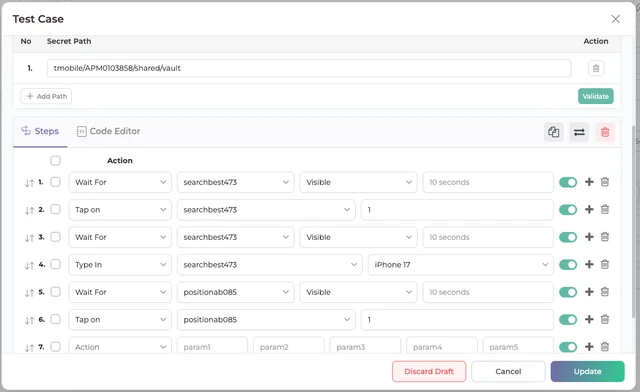The height and width of the screenshot is (392, 640).
Task: Click step 1 timeout 10 seconds field
Action: click(488, 182)
